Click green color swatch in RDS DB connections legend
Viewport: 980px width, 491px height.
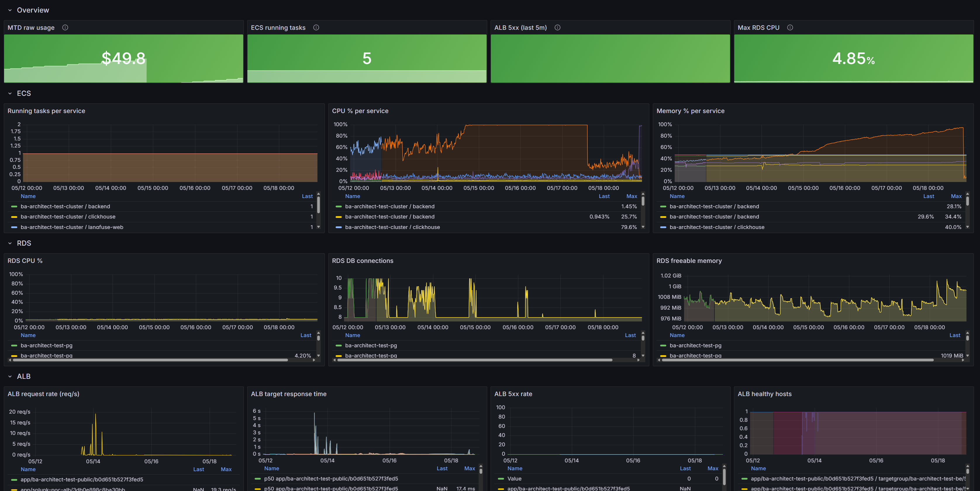pos(339,346)
